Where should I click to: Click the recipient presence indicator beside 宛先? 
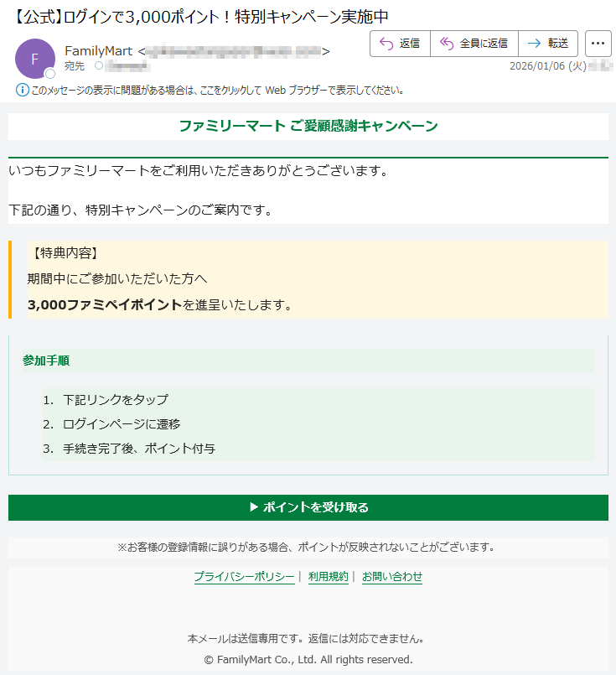tap(98, 65)
